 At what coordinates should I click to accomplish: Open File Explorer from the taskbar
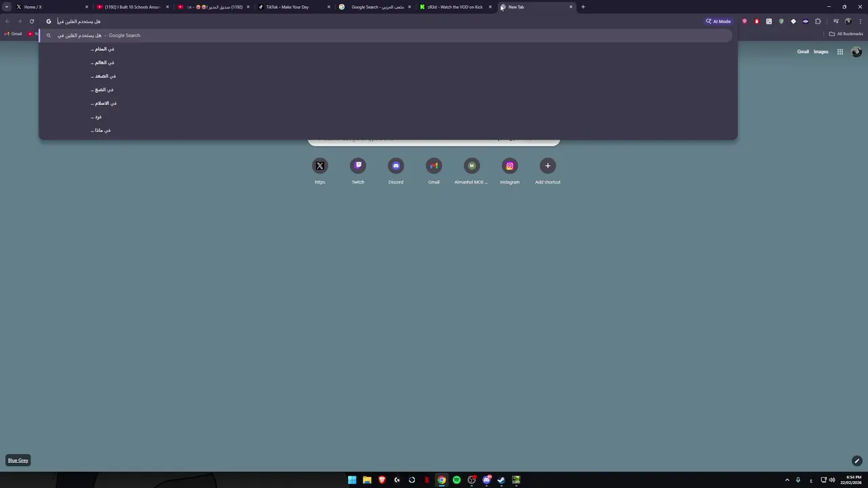(x=367, y=480)
